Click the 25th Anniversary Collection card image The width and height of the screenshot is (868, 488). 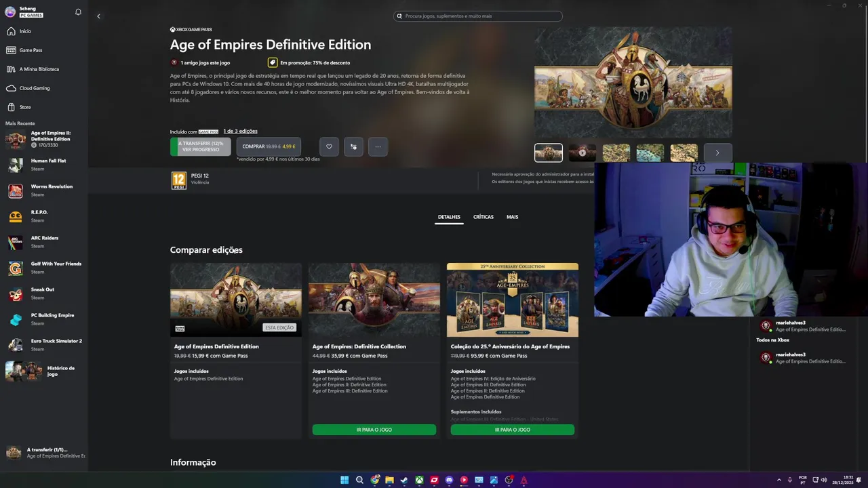click(x=513, y=300)
